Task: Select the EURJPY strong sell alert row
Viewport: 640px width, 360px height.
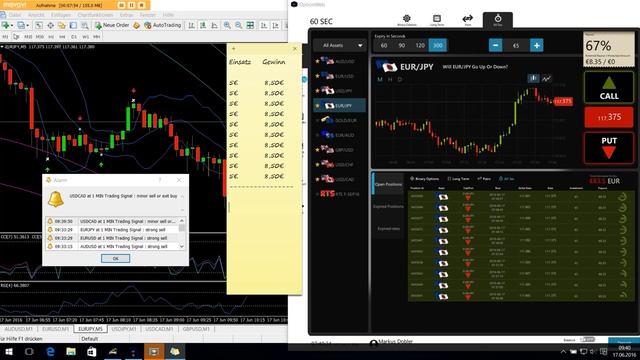Action: click(x=113, y=230)
